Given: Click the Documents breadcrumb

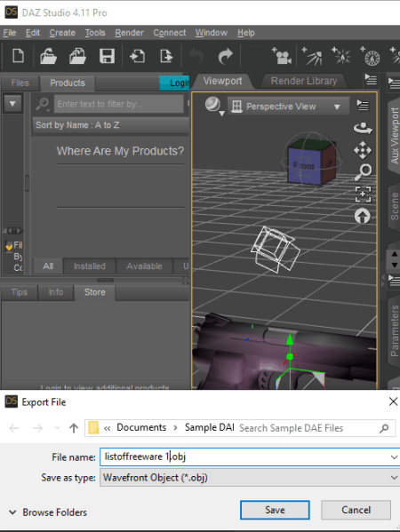Looking at the screenshot, I should coord(141,427).
